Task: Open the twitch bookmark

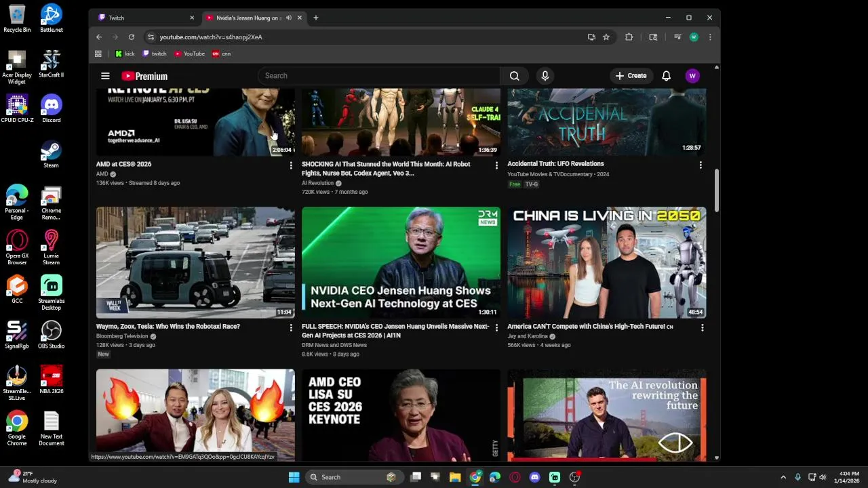Action: pyautogui.click(x=155, y=54)
